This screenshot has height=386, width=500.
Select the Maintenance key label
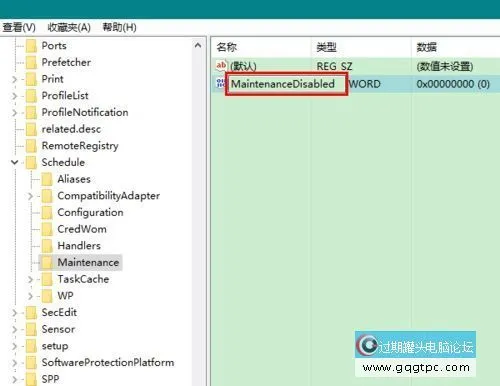tap(88, 262)
